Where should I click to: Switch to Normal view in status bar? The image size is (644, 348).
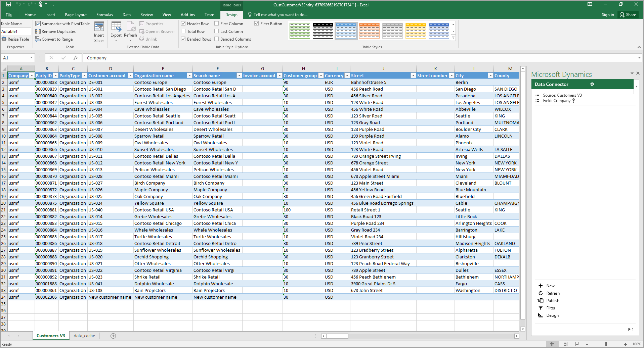pos(552,344)
